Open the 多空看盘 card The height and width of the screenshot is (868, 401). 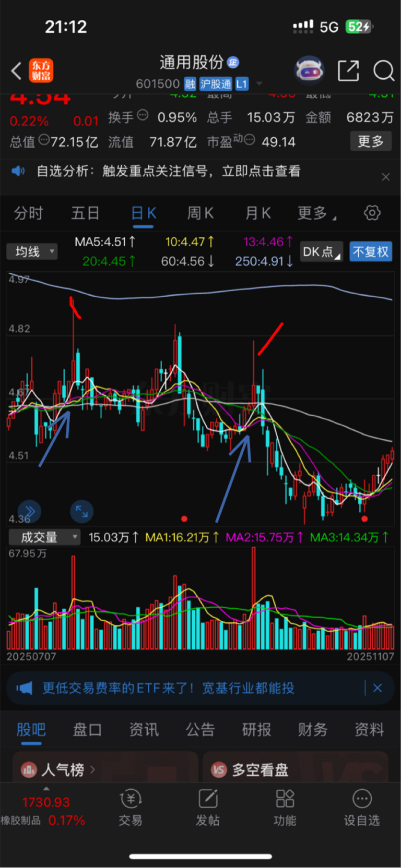(296, 767)
